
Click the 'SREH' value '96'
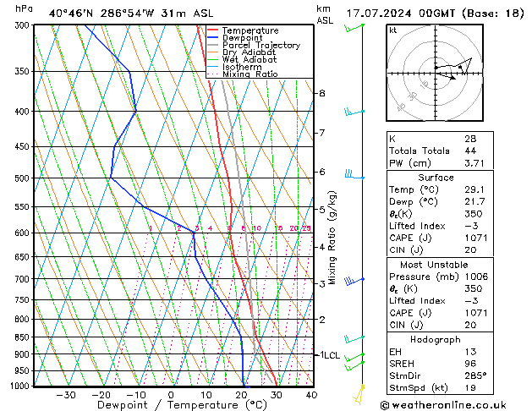pos(470,364)
